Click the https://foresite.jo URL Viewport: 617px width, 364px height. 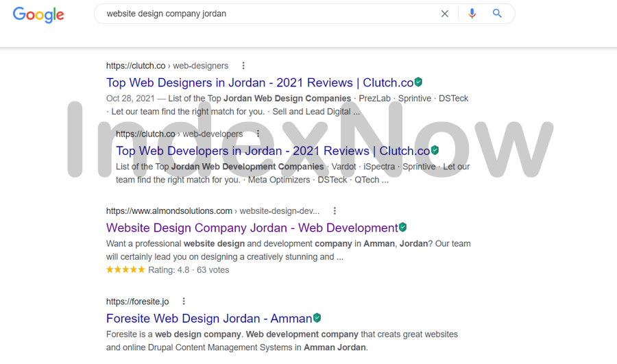(x=137, y=302)
